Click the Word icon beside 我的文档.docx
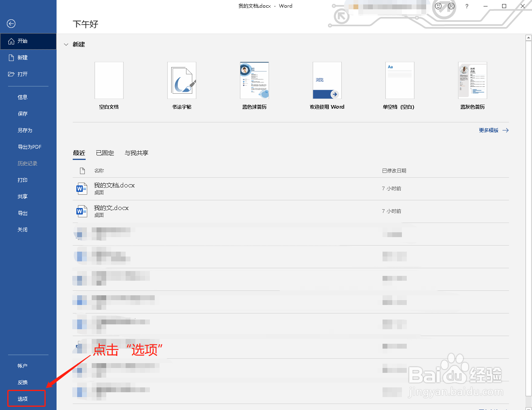532x410 pixels. (82, 188)
